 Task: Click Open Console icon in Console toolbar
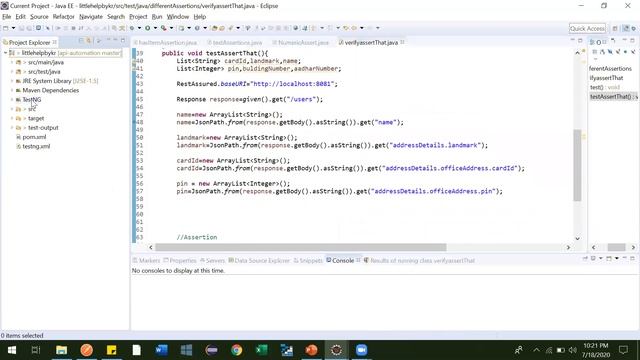pyautogui.click(x=609, y=259)
